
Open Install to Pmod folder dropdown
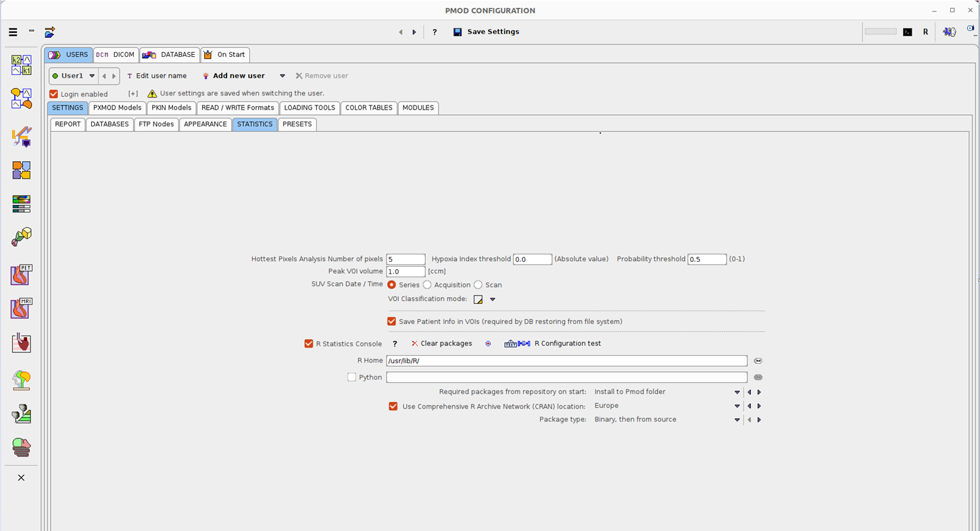(x=737, y=392)
